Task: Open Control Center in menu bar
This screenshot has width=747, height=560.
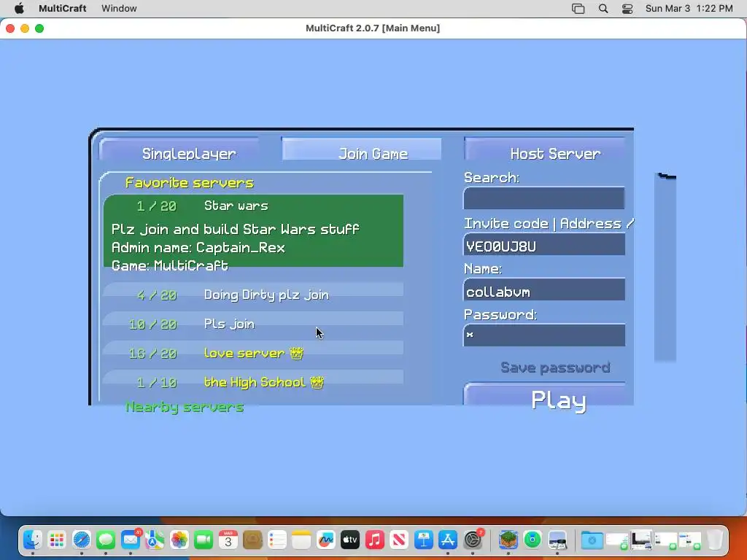Action: pyautogui.click(x=627, y=9)
